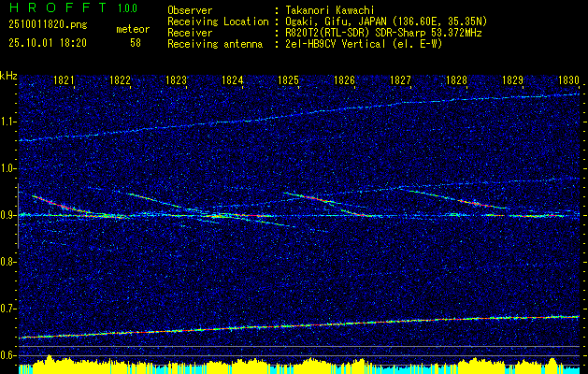Click the date stamp 25.10.01 18:20
Screen dimensions: 588x374
[x=47, y=43]
